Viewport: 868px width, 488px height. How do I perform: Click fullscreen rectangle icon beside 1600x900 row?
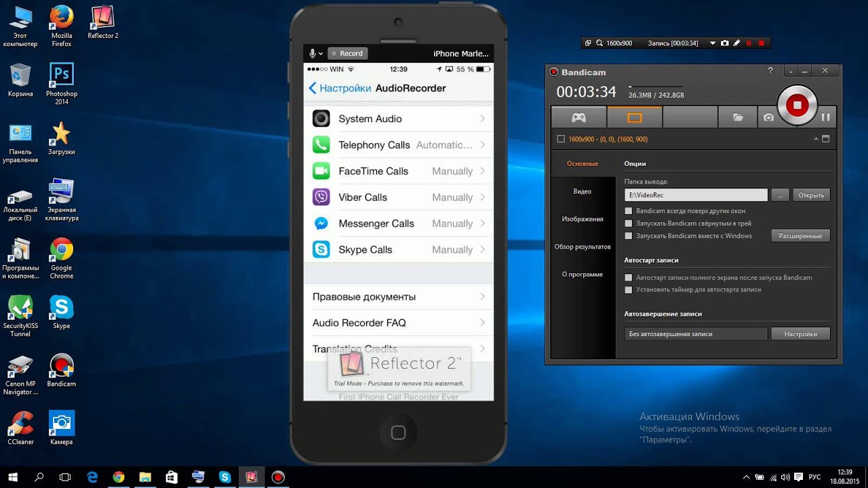point(825,139)
